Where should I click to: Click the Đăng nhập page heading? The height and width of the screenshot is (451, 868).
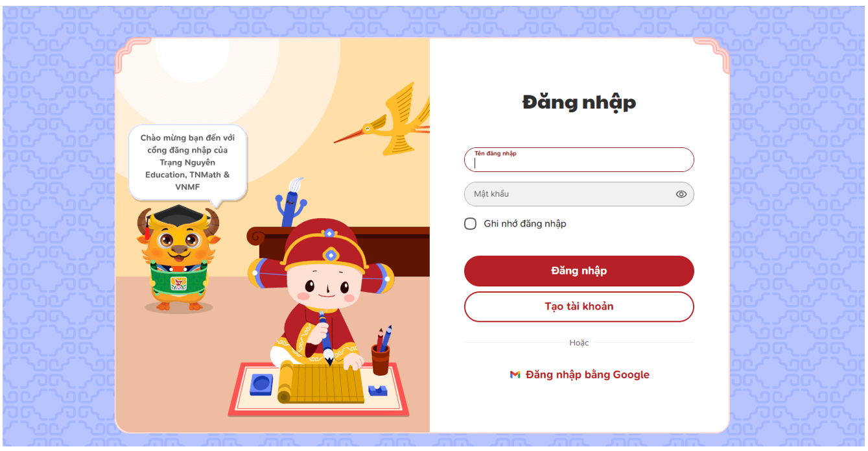(579, 103)
